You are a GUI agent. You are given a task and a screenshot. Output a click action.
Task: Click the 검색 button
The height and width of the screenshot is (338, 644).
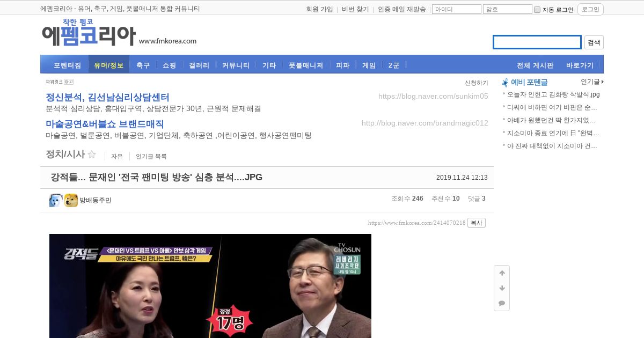594,42
